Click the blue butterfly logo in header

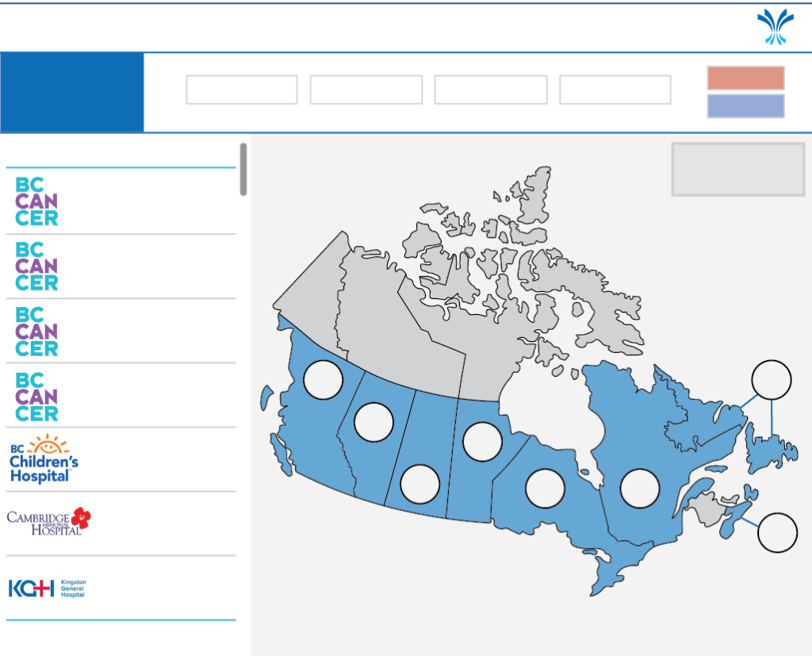[x=776, y=26]
